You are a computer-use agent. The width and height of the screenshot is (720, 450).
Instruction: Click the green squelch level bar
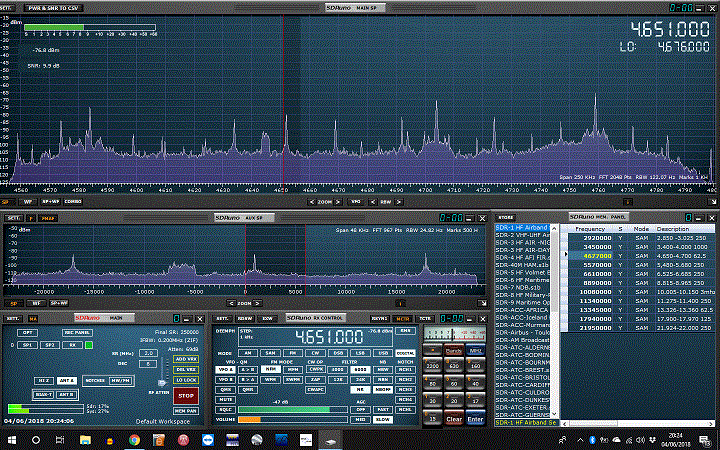click(x=283, y=410)
